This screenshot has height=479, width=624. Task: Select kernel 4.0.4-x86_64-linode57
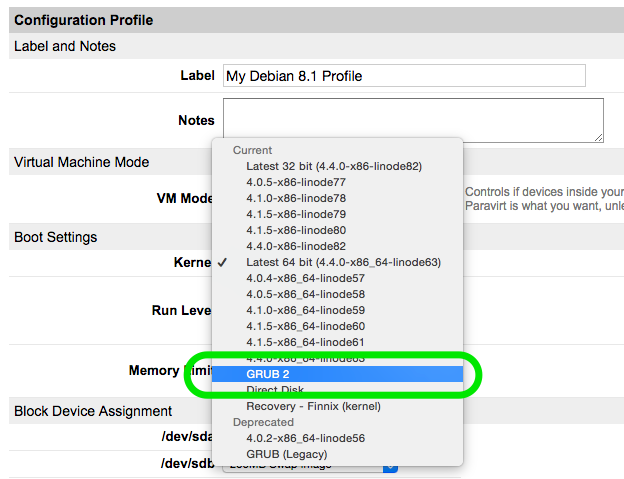click(x=305, y=278)
